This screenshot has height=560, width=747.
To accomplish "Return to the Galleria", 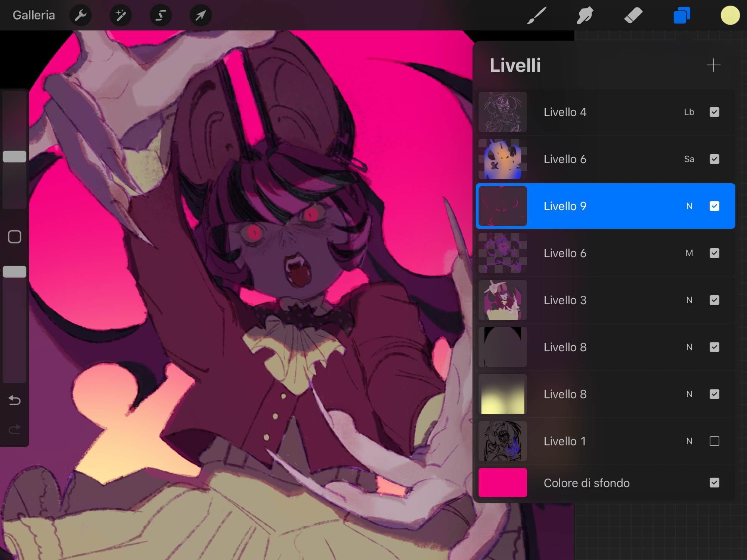I will (34, 15).
